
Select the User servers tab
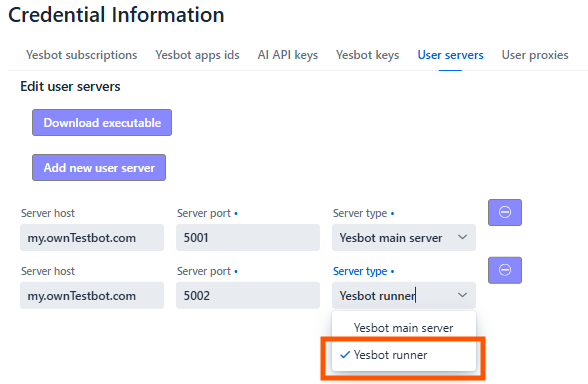point(450,55)
